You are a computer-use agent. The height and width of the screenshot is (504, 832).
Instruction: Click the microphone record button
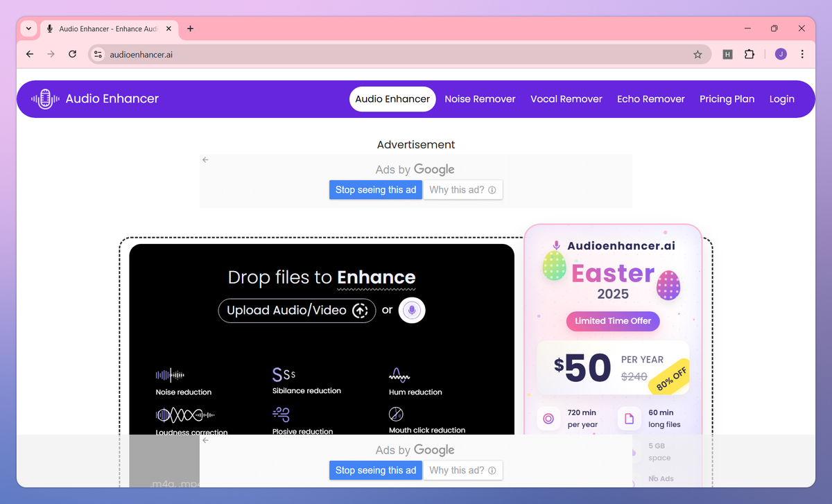coord(412,311)
